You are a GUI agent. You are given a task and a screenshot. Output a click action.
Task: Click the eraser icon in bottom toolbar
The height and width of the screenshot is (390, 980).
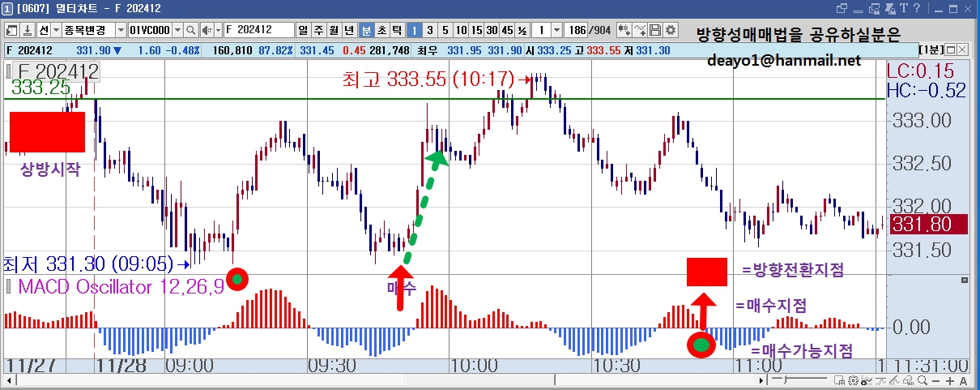click(908, 381)
